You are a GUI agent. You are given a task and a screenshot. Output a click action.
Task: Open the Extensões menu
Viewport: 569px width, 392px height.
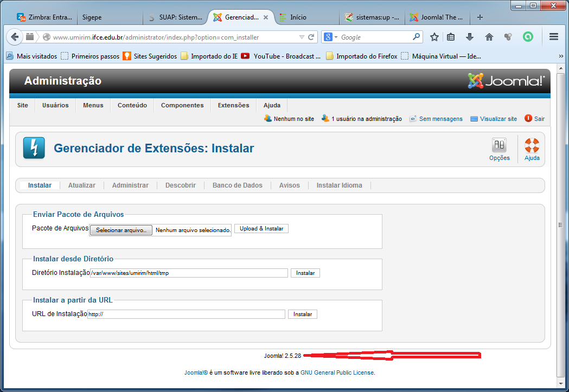point(233,105)
